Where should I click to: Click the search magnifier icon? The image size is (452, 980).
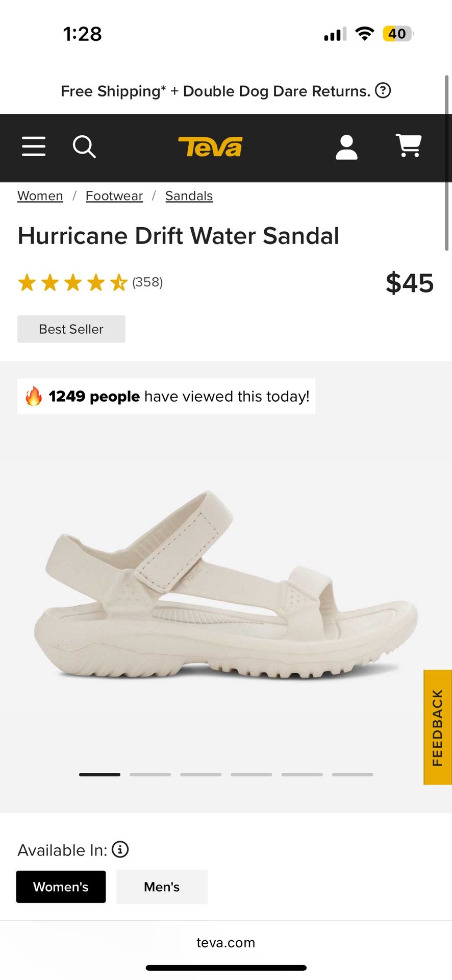click(x=84, y=147)
